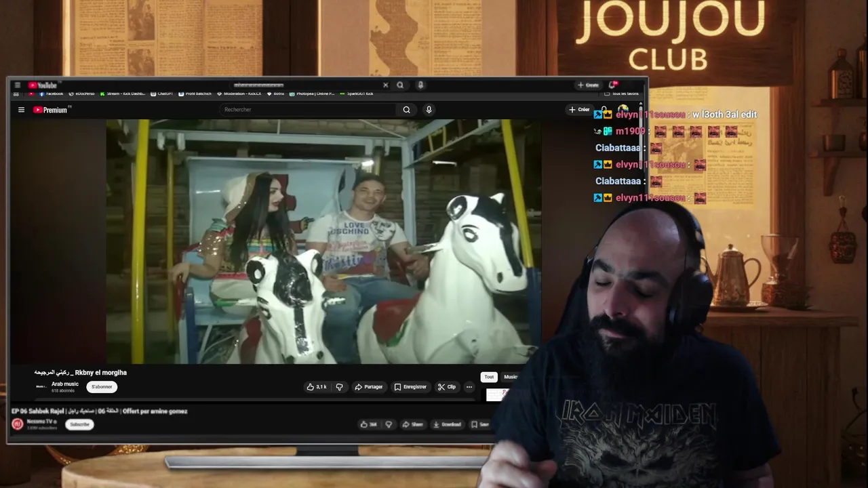Open the Nessma TV channel avatar

(x=18, y=424)
